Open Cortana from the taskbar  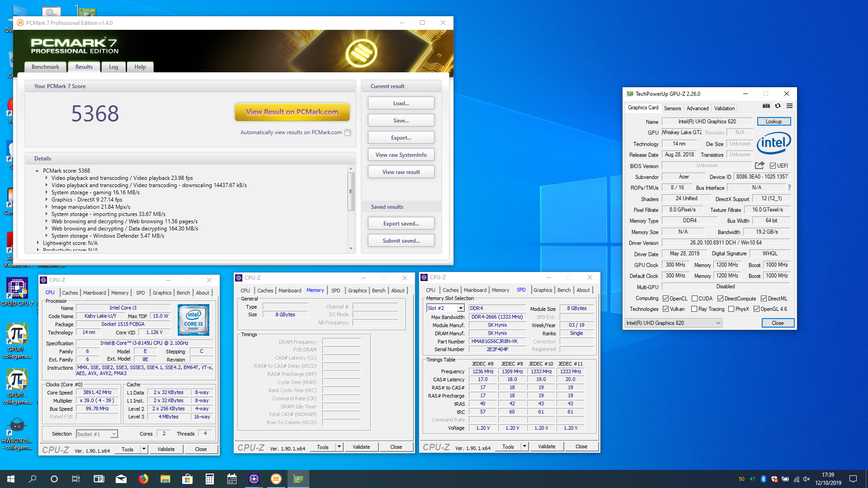pos(54,479)
